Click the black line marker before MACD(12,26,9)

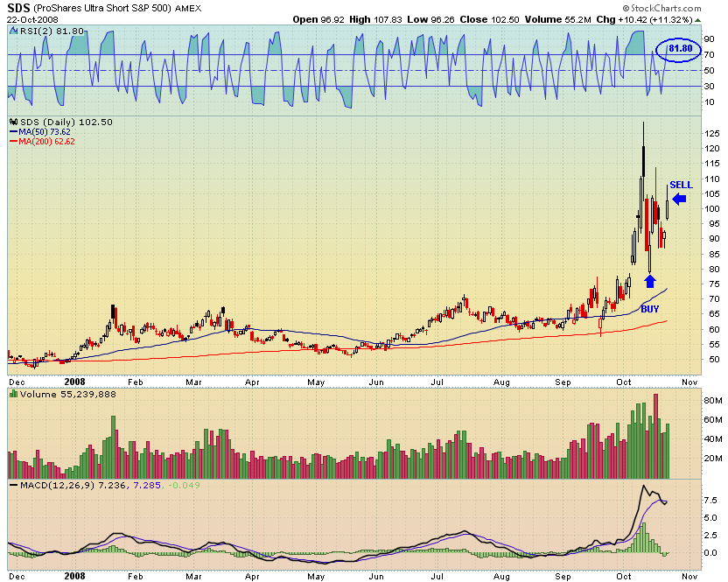tap(14, 486)
